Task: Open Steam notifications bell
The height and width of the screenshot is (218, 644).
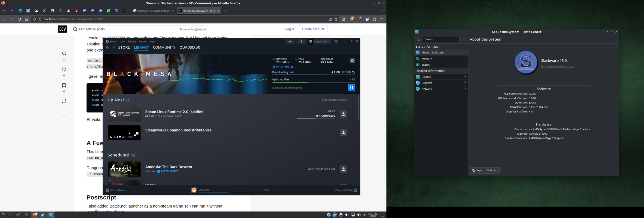Action: point(301,42)
